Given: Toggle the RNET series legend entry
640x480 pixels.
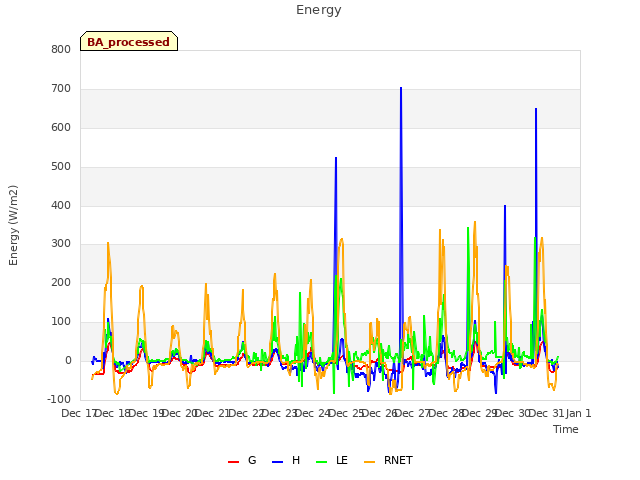Looking at the screenshot, I should pos(388,461).
